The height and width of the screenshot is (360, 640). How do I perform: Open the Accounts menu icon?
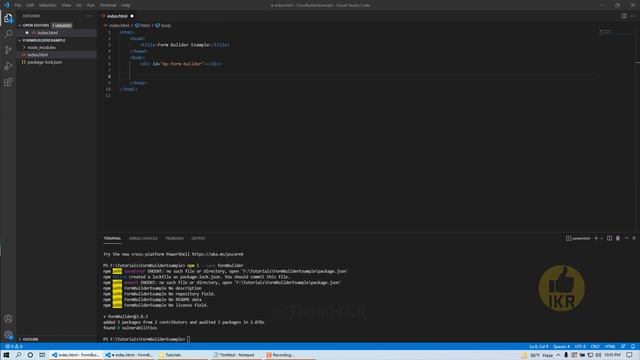point(8,319)
